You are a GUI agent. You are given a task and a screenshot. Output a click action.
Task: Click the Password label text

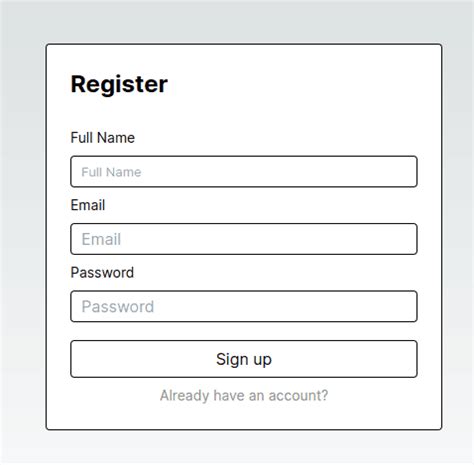coord(102,273)
